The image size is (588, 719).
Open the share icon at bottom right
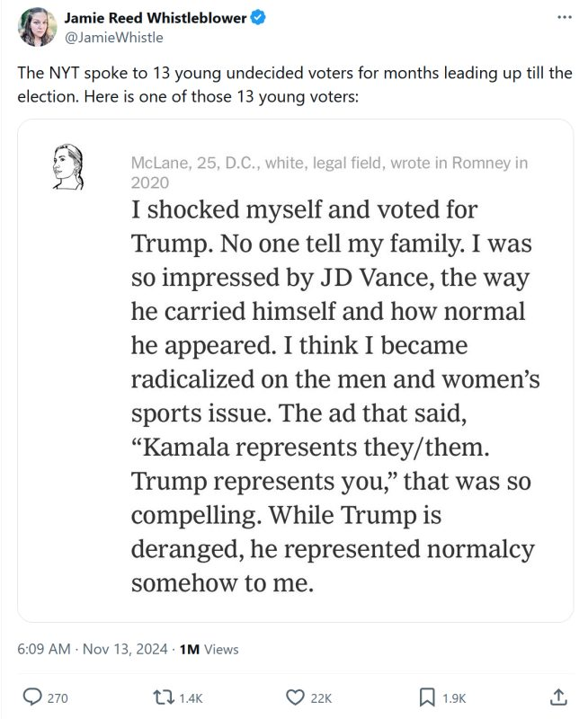click(557, 697)
